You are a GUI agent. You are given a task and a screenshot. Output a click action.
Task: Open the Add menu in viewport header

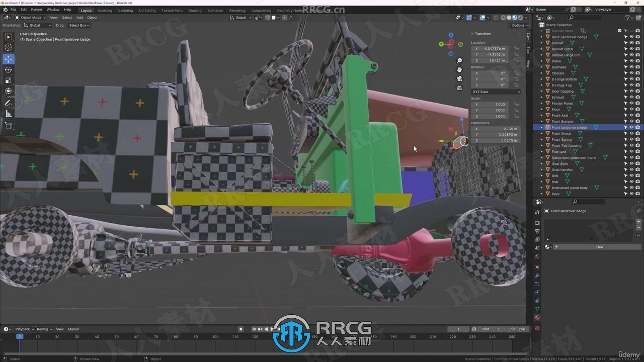click(79, 18)
